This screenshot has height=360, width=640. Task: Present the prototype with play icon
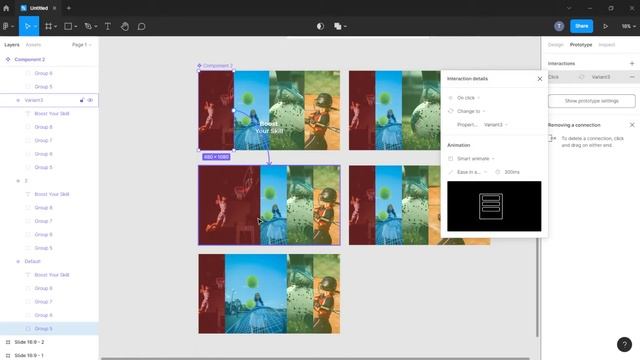(605, 26)
